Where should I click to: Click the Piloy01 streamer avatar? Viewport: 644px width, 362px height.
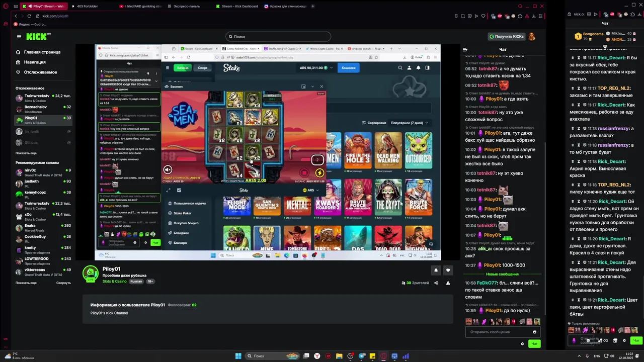pos(91,273)
